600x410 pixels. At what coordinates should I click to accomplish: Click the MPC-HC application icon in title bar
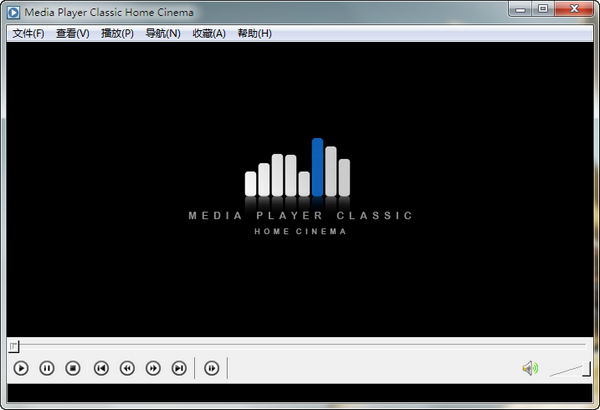[13, 13]
